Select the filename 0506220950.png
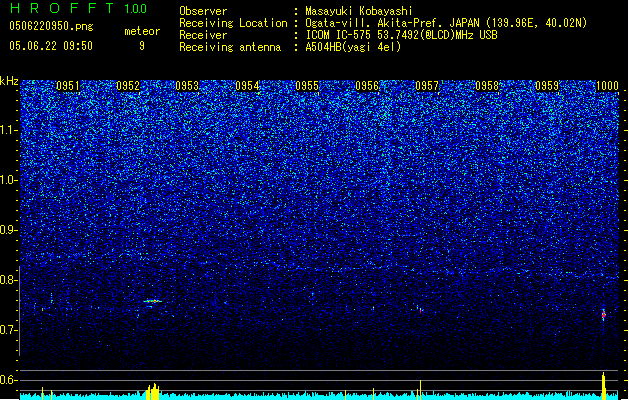Viewport: 629px width, 400px height. point(51,26)
